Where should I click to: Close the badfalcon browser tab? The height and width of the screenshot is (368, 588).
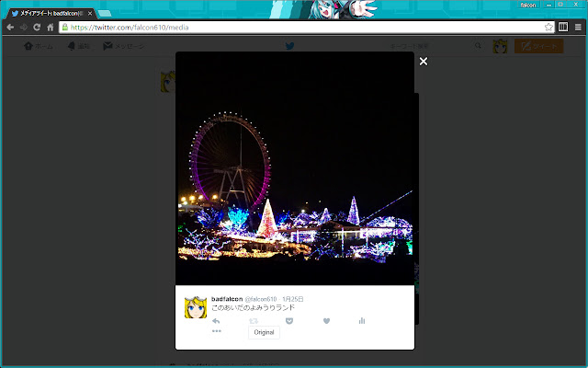[x=90, y=13]
